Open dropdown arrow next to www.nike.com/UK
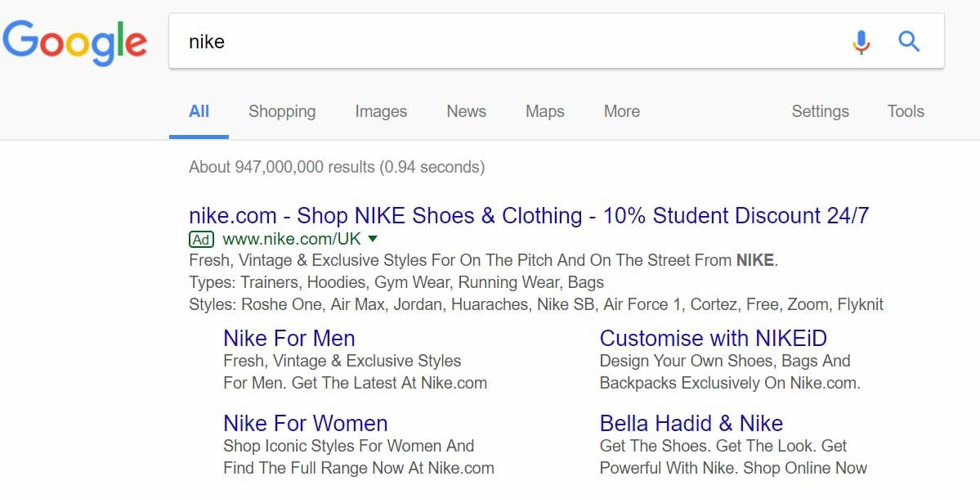980x499 pixels. click(374, 239)
